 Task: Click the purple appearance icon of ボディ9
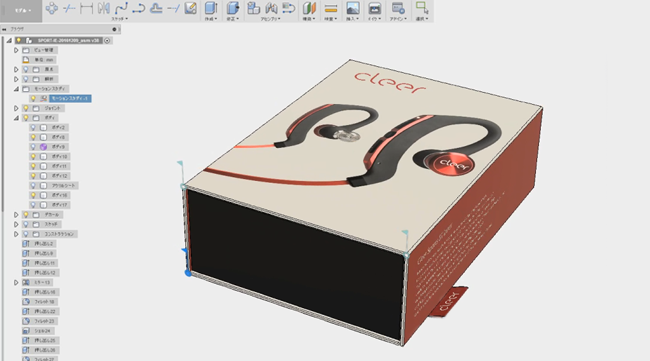(43, 147)
